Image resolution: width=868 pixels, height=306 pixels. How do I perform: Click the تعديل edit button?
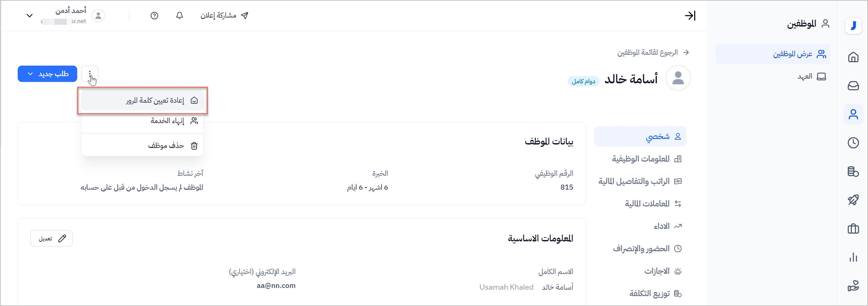(x=51, y=238)
